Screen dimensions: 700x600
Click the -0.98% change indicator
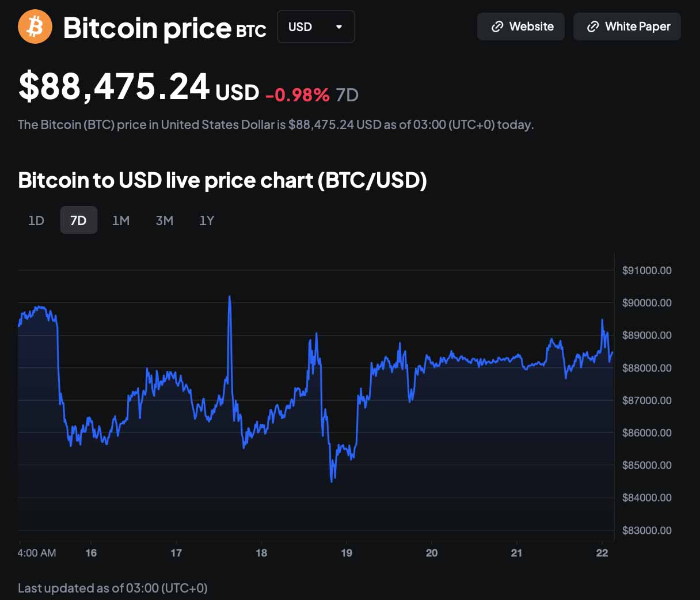pos(298,94)
